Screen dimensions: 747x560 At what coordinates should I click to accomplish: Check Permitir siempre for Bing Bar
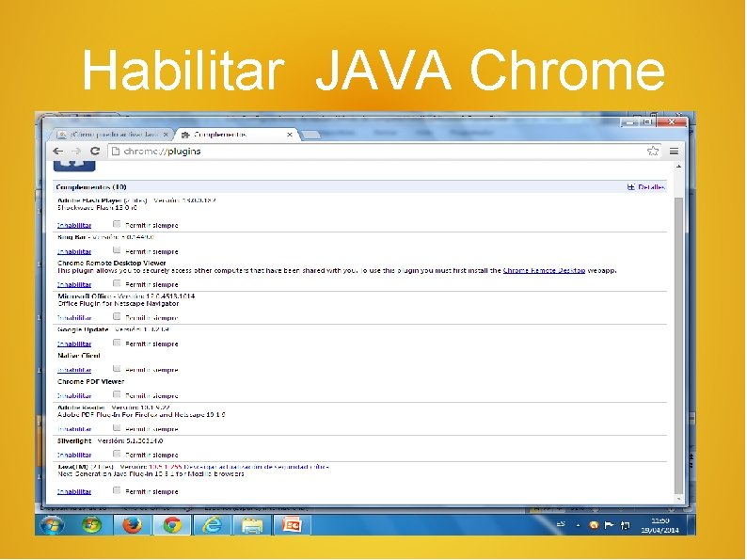point(117,250)
